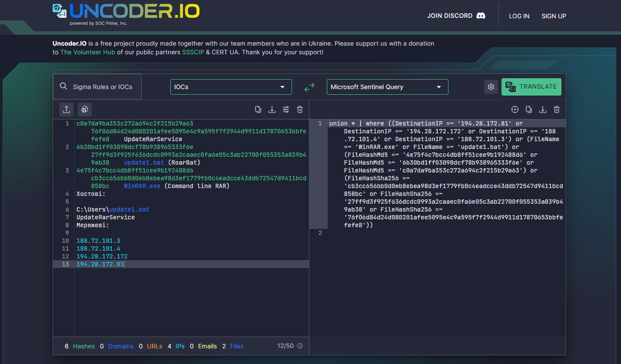Click 'powered by SOC Prime, Inc.' text

tap(99, 23)
